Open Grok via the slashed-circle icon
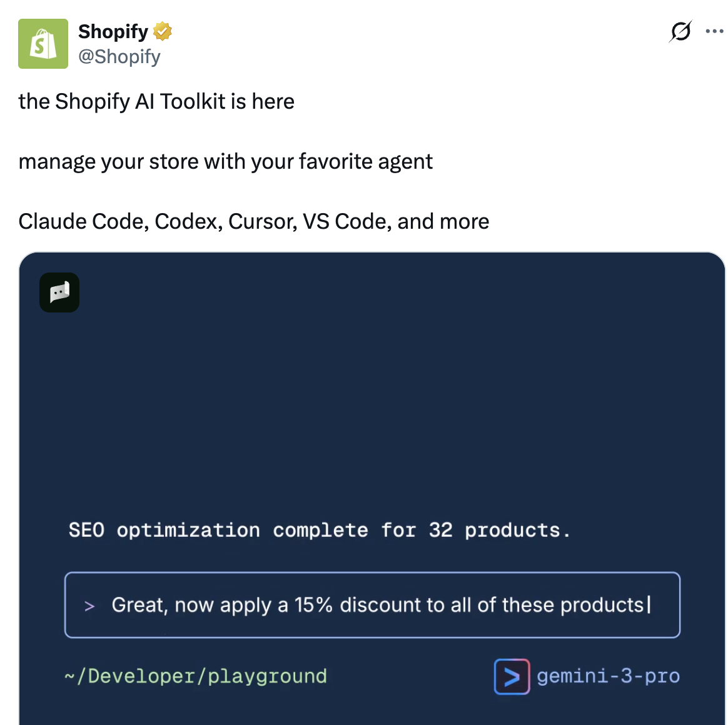Image resolution: width=728 pixels, height=725 pixels. [680, 31]
